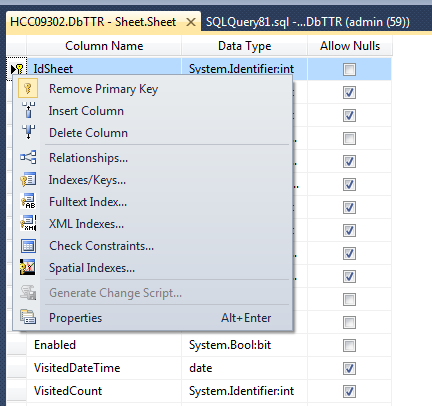Select the row header of the VisitedDateTime row
The height and width of the screenshot is (406, 432).
coord(16,368)
